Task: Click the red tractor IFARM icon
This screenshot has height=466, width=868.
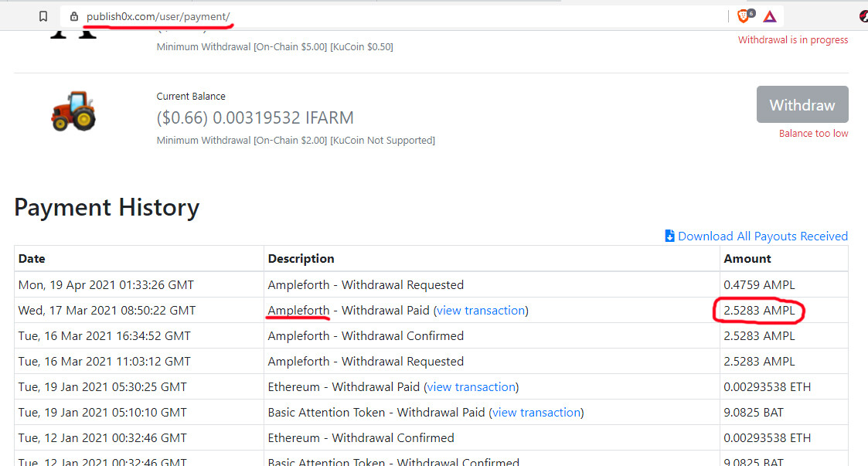Action: (73, 111)
